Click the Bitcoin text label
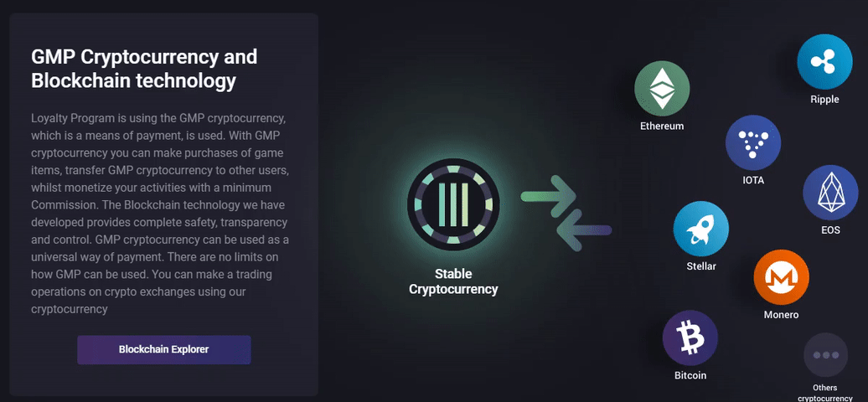Viewport: 868px width, 402px height. coord(690,375)
